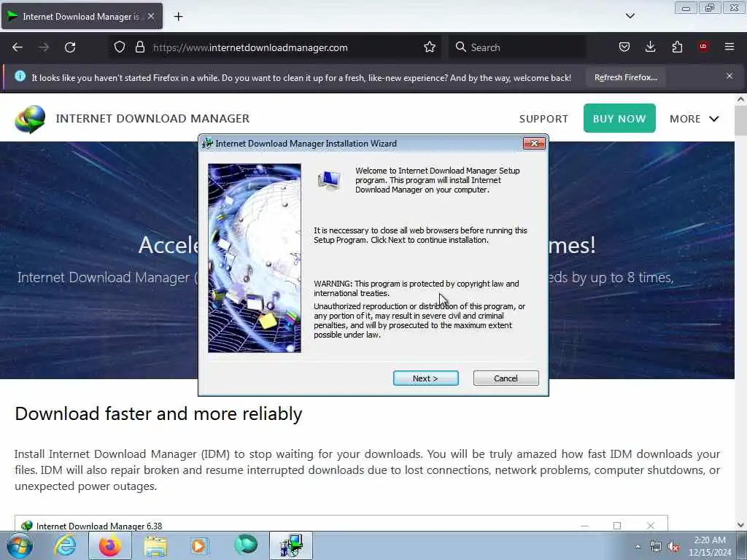Go back to the previous page in Firefox
The width and height of the screenshot is (747, 560).
18,47
